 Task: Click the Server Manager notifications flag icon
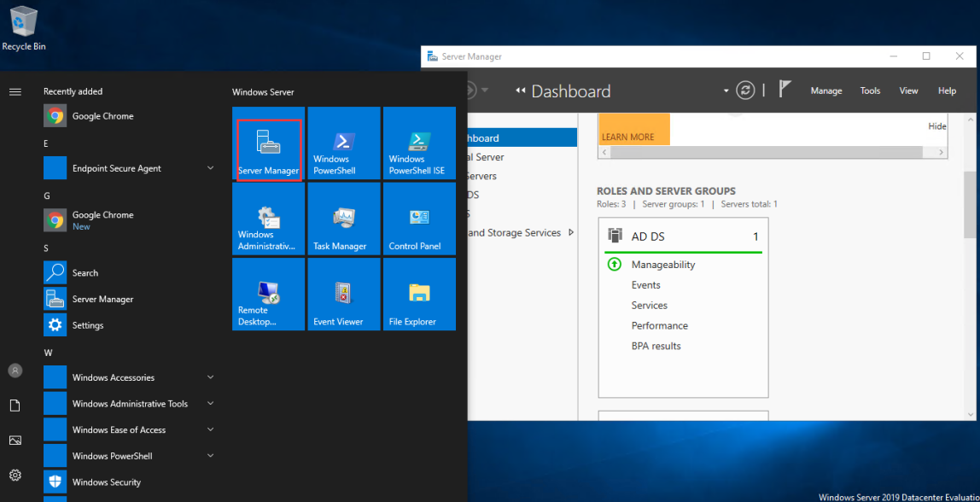(x=785, y=90)
